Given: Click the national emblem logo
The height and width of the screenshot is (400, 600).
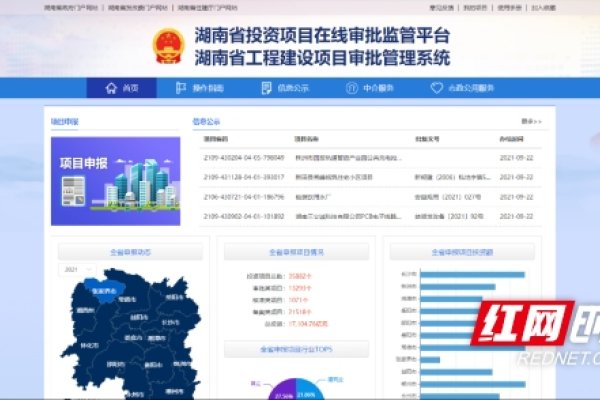Looking at the screenshot, I should 169,46.
